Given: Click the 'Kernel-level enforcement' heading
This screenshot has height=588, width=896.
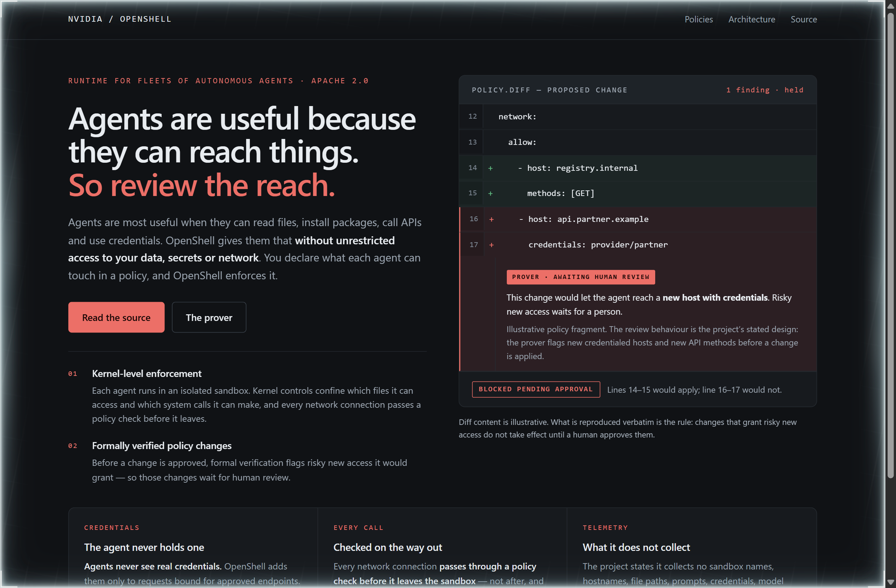Looking at the screenshot, I should coord(147,373).
